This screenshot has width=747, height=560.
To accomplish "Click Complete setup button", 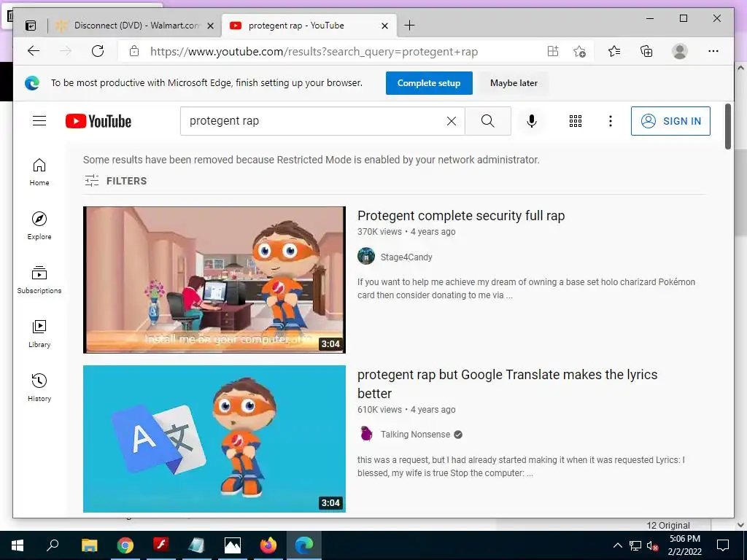I will tap(429, 83).
